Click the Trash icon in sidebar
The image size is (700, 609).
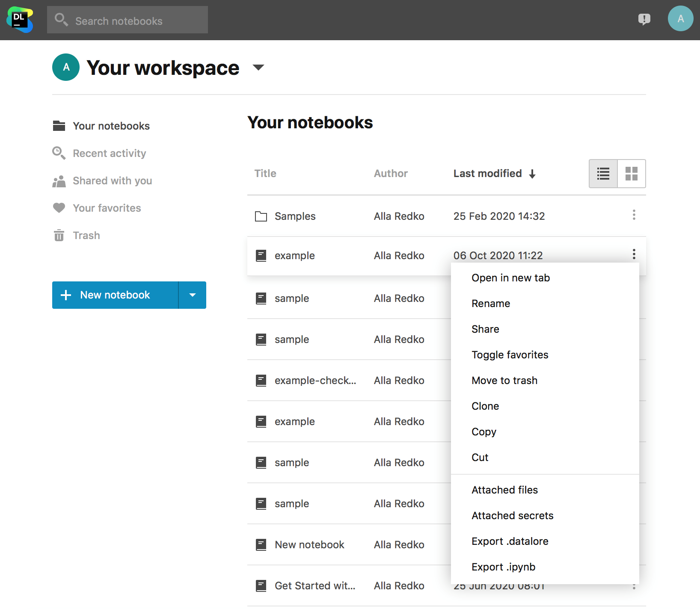[59, 236]
